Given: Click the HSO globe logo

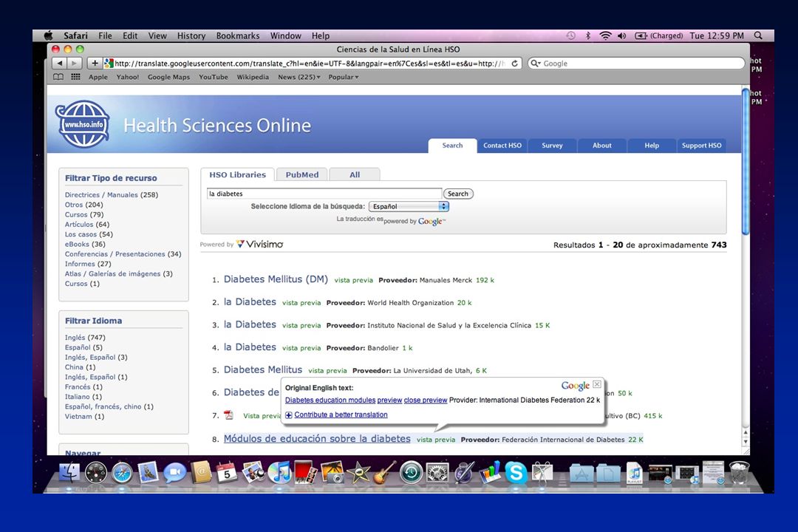Looking at the screenshot, I should [83, 123].
